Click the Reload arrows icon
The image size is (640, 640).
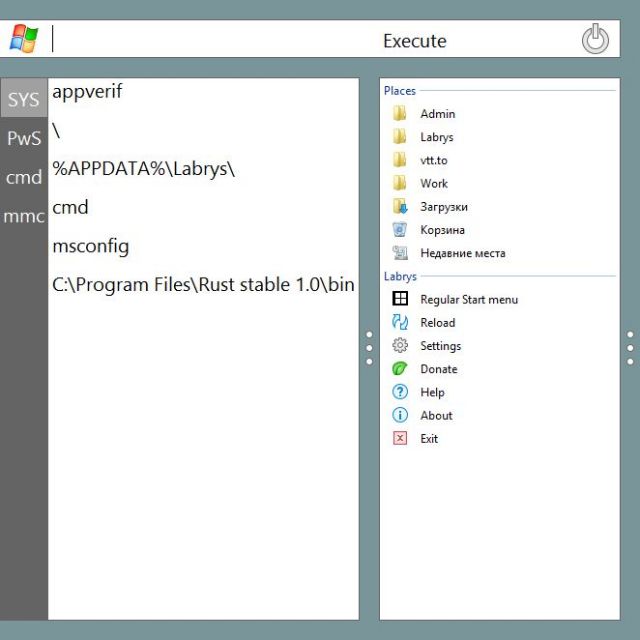pyautogui.click(x=400, y=322)
